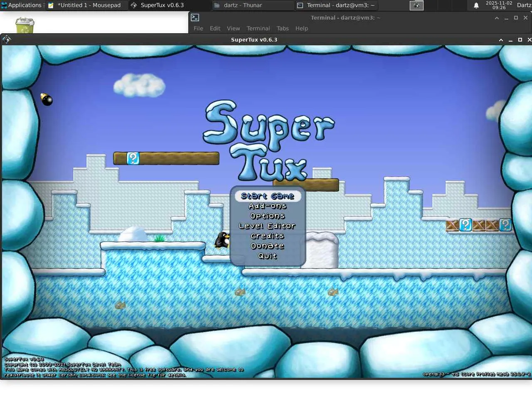532x399 pixels.
Task: Close the SuperTux window
Action: click(529, 40)
